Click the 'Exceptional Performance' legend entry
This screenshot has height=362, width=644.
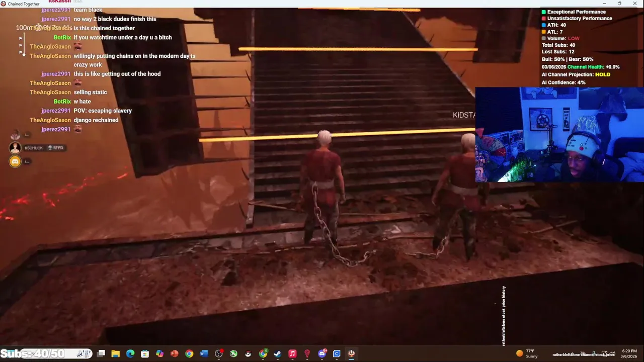point(573,12)
